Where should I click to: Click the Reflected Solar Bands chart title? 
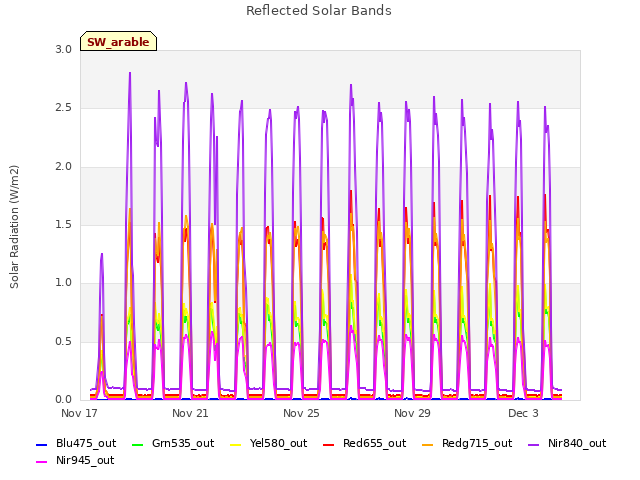pyautogui.click(x=319, y=11)
